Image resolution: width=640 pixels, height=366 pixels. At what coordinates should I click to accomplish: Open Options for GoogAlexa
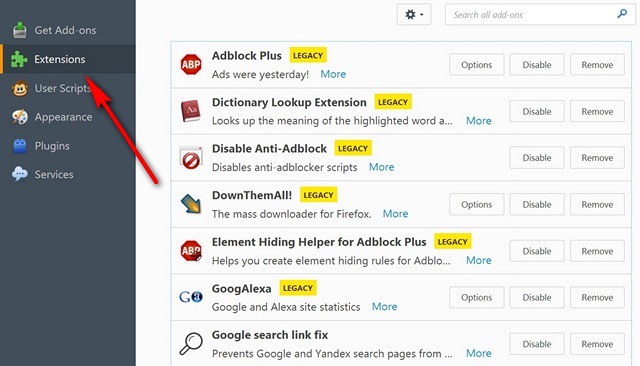click(476, 297)
